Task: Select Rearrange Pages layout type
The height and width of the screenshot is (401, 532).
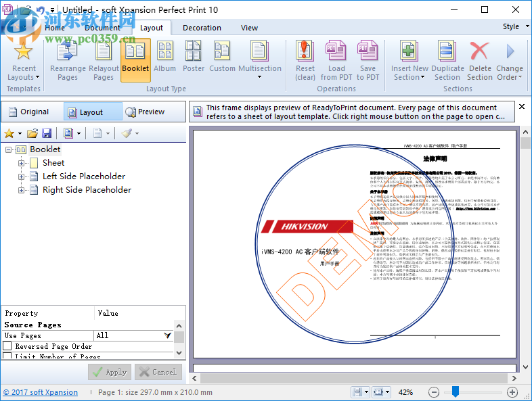Action: coord(68,60)
